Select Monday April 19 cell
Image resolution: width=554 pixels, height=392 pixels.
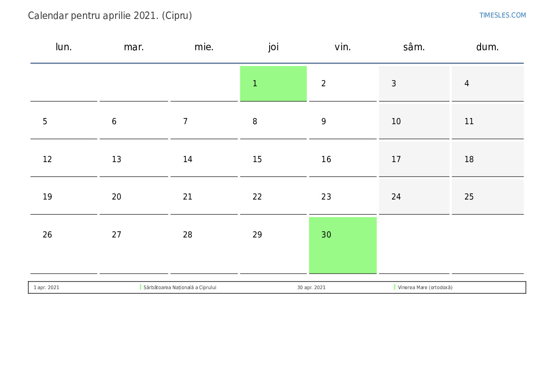pos(64,197)
